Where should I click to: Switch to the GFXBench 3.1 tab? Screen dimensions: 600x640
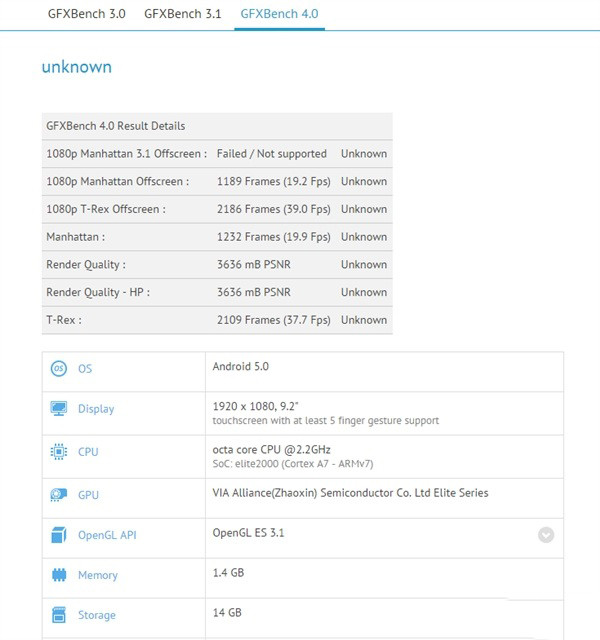182,14
